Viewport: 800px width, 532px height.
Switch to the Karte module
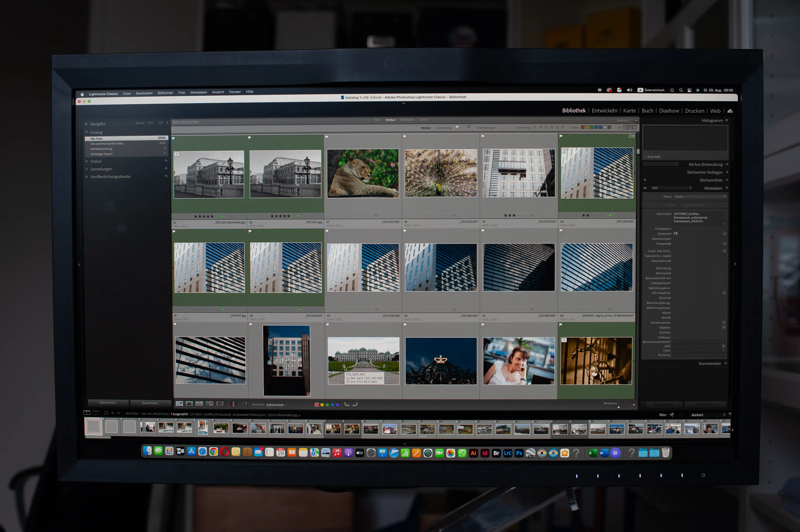click(x=629, y=111)
